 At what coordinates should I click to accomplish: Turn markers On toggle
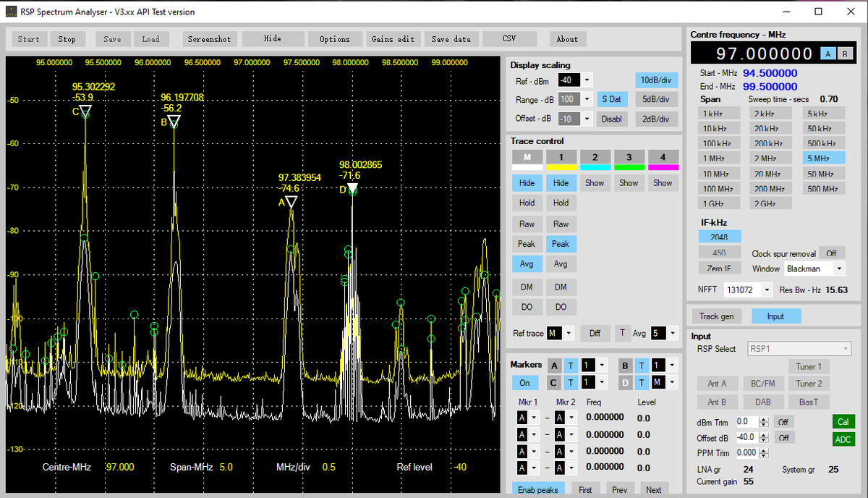(x=525, y=382)
